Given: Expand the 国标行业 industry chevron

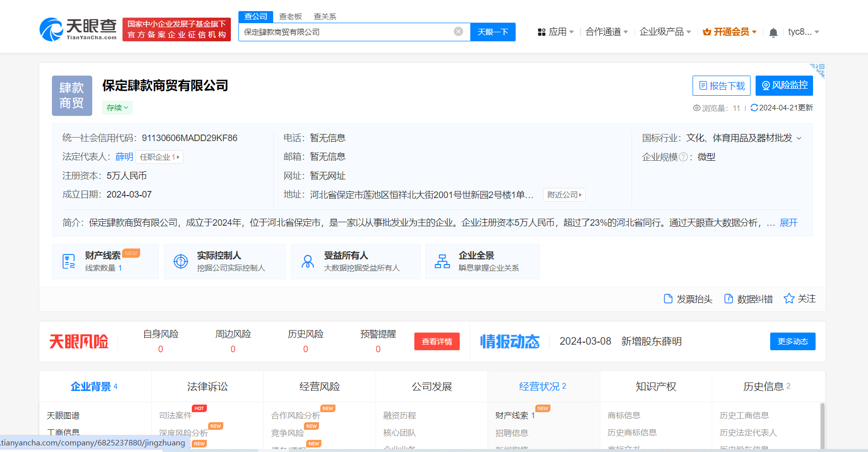Looking at the screenshot, I should click(x=799, y=139).
